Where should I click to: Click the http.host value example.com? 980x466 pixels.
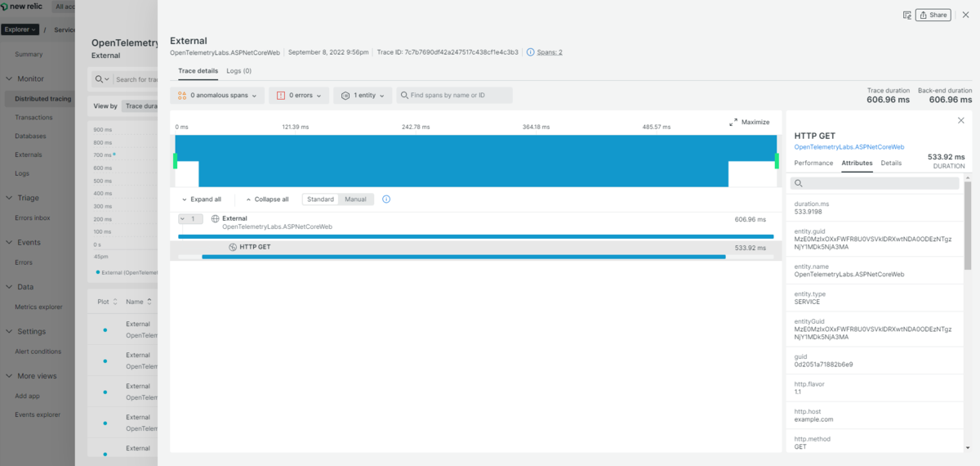tap(813, 419)
